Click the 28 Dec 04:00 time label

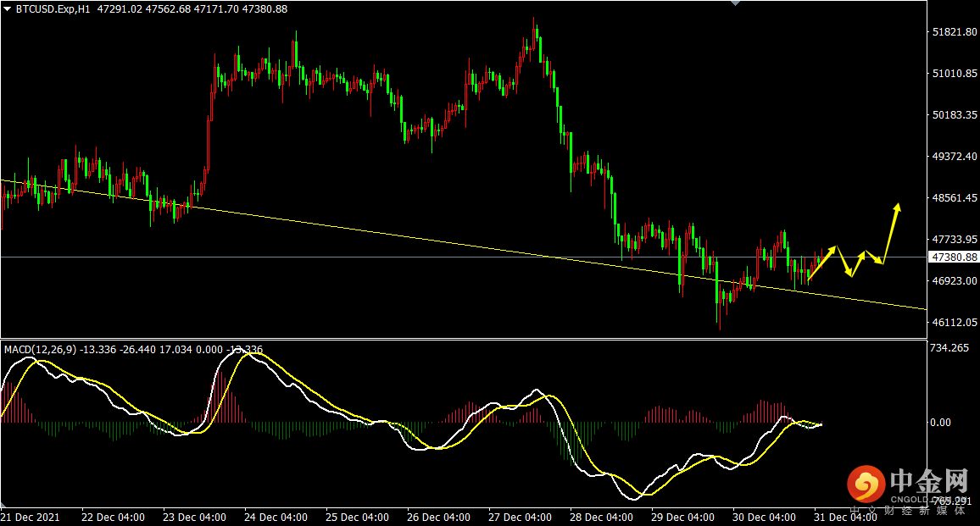pyautogui.click(x=600, y=518)
